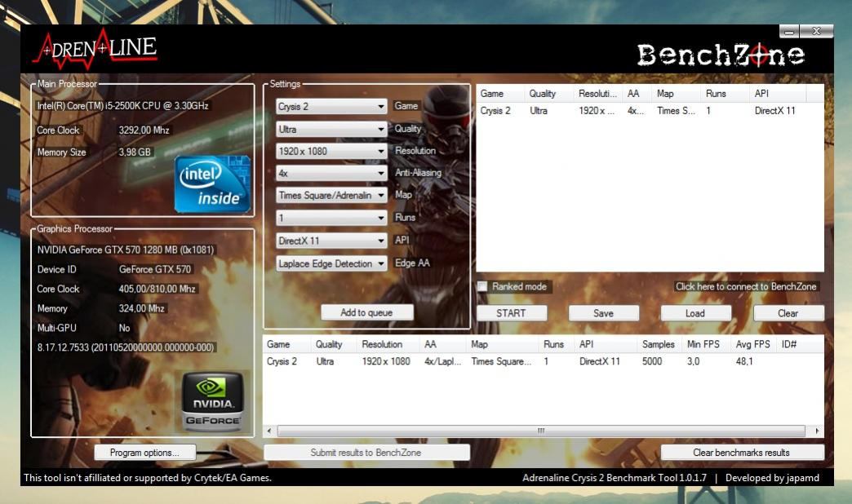Click the queue list Map column header
The image size is (852, 504).
coord(677,94)
